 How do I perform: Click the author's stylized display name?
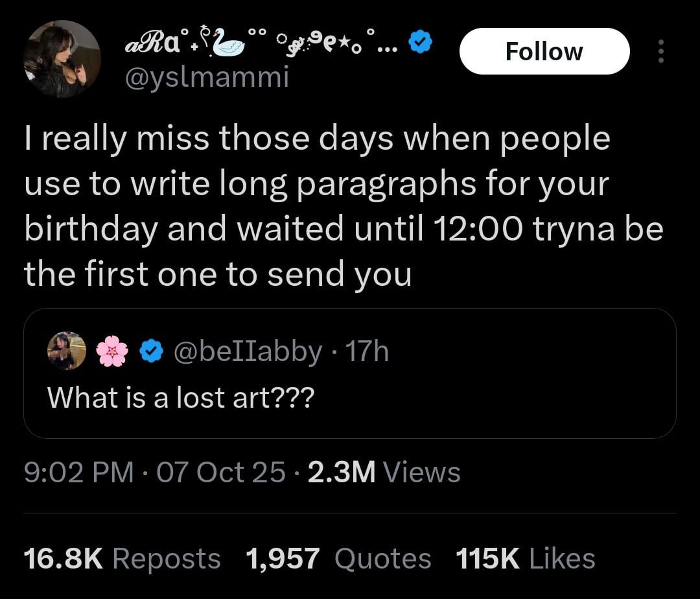[x=259, y=44]
